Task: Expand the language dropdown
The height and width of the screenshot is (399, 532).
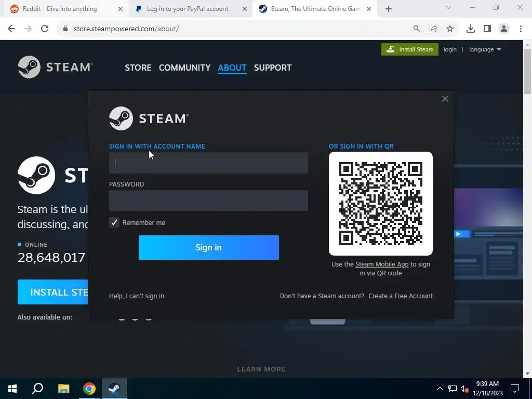Action: tap(485, 49)
